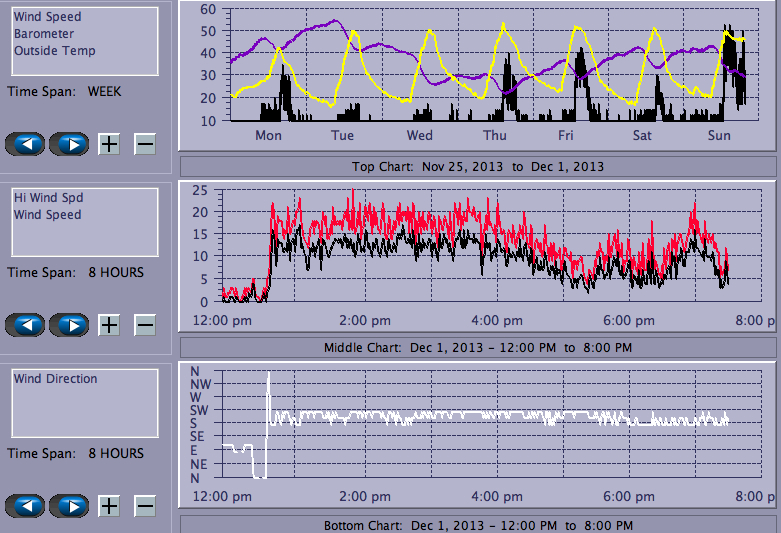The width and height of the screenshot is (781, 533).
Task: Step bottom chart backward with left arrow
Action: (x=25, y=506)
